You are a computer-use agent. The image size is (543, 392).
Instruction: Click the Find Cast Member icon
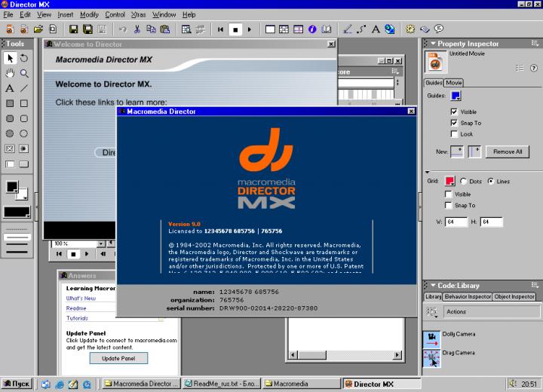pyautogui.click(x=186, y=29)
